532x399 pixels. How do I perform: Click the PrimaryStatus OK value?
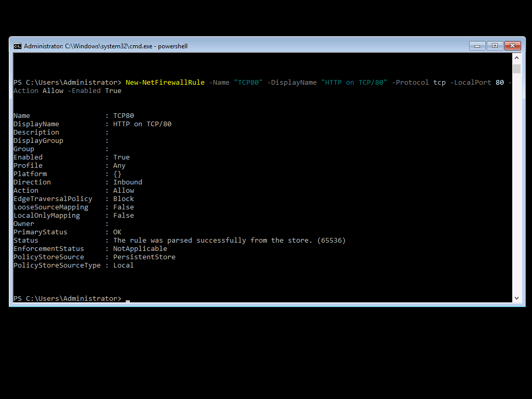(x=118, y=232)
